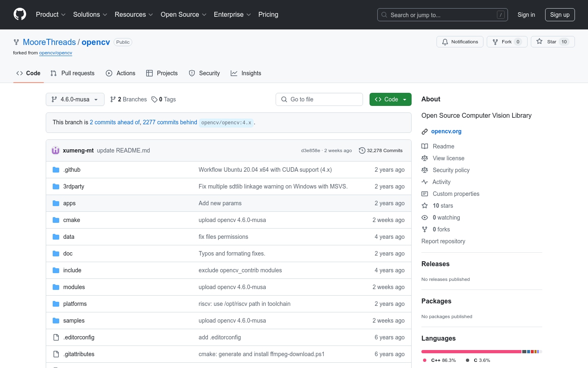Screen dimensions: 588x368
Task: Click the fork icon beside 0 forks
Action: pos(425,229)
